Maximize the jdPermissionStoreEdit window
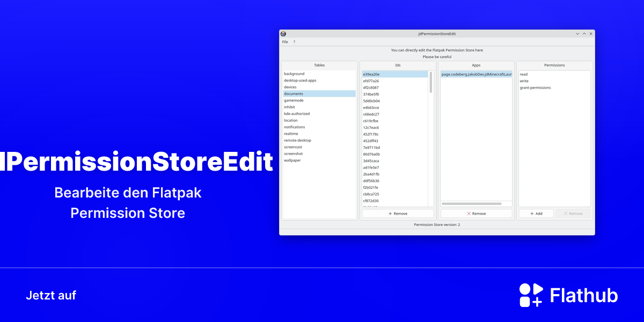Viewport: 644px width, 322px height. coord(584,34)
